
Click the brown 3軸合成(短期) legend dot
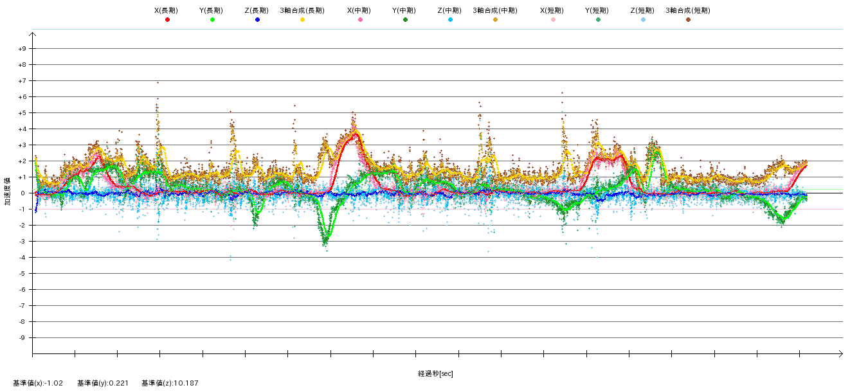688,20
